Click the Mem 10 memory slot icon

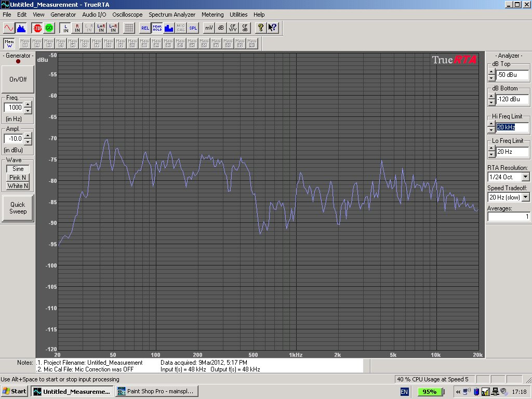(x=132, y=44)
